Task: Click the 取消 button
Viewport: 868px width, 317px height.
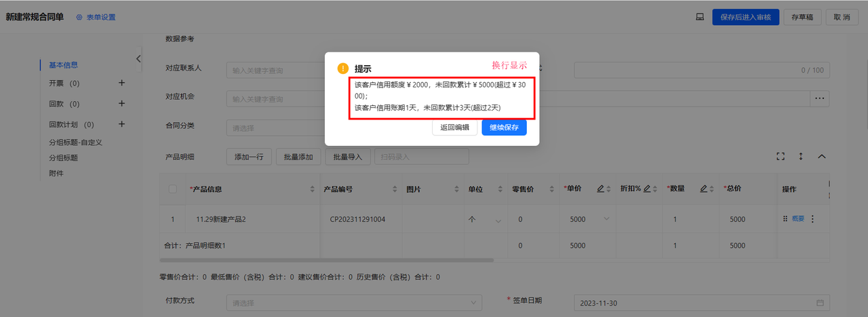Action: pyautogui.click(x=842, y=17)
